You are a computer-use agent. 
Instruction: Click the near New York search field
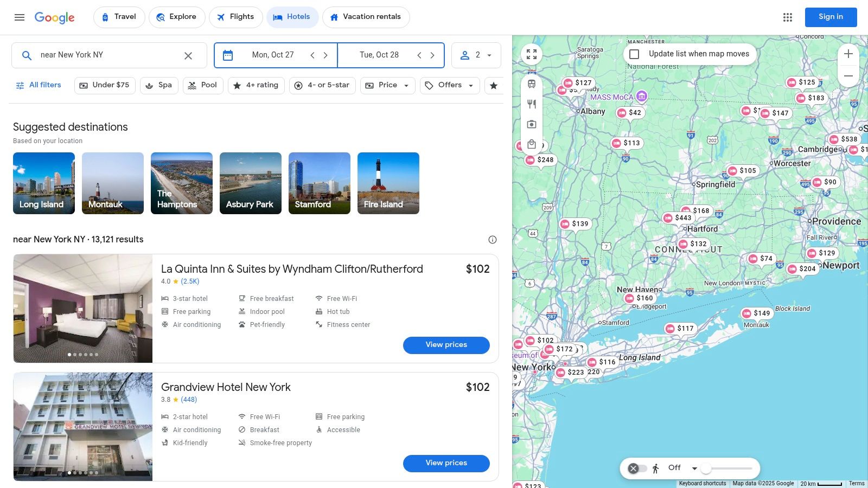[109, 55]
